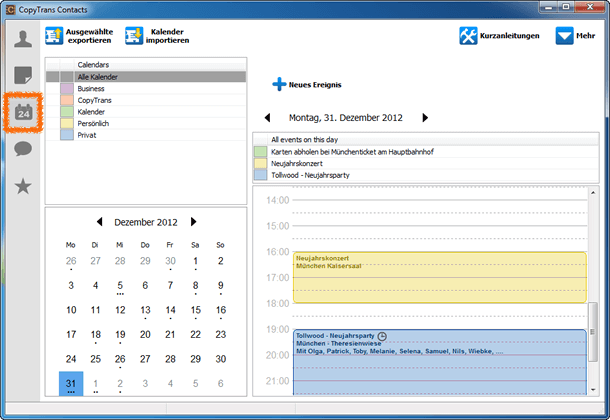Viewport: 610px width, 420px height.
Task: Click the timeline scrollbar thumb
Action: [x=593, y=332]
